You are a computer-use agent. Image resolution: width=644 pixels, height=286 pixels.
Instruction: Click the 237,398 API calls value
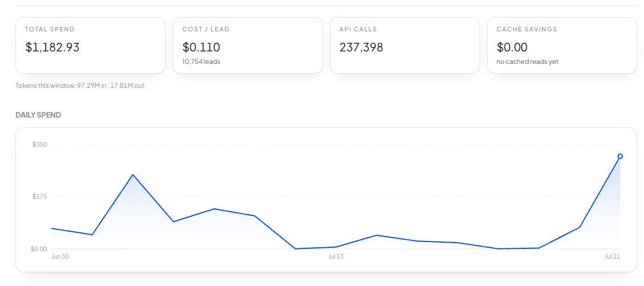point(361,47)
